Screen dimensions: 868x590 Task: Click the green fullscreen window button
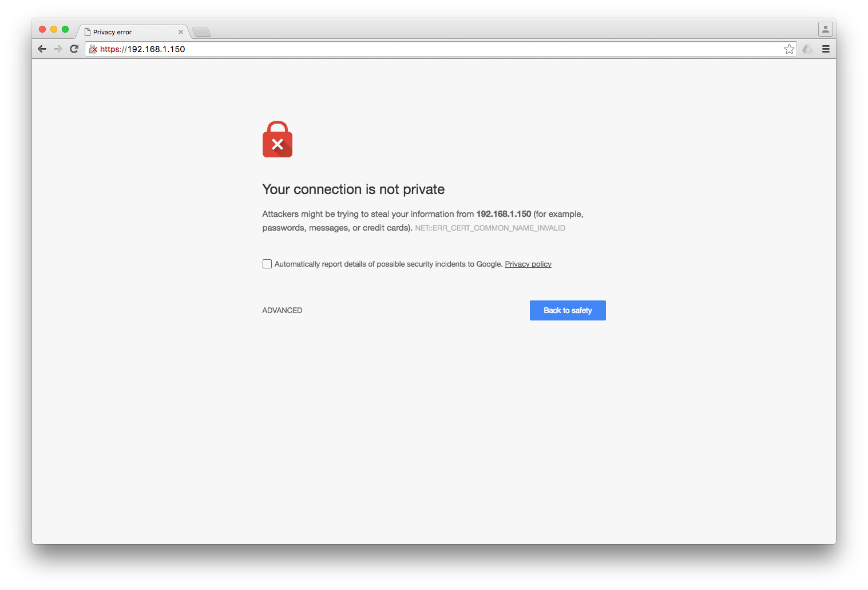tap(65, 29)
